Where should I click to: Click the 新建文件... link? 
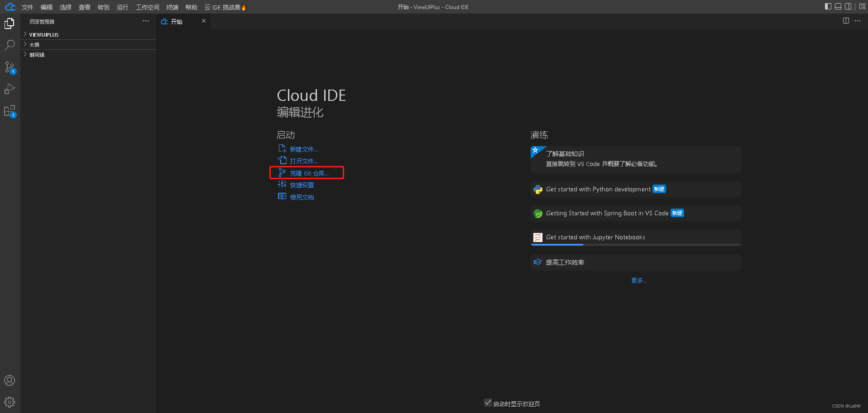(x=304, y=149)
